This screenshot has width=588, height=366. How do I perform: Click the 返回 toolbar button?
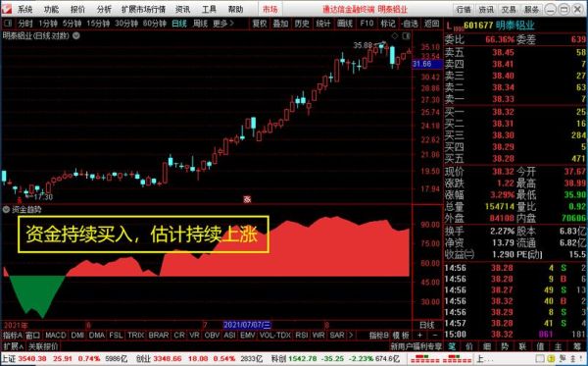[x=431, y=24]
